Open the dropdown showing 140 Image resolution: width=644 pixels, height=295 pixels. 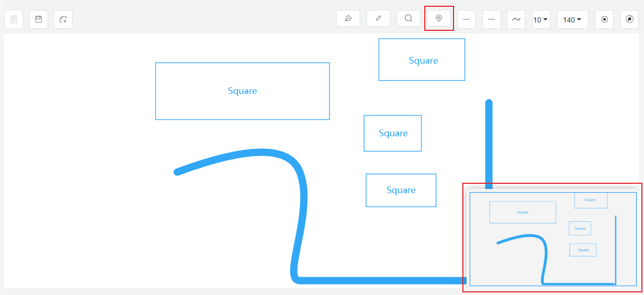tap(573, 19)
